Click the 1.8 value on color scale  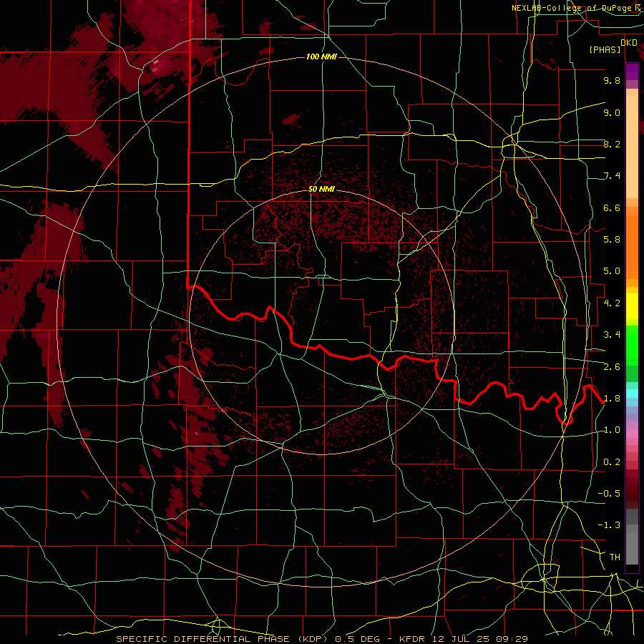click(612, 399)
